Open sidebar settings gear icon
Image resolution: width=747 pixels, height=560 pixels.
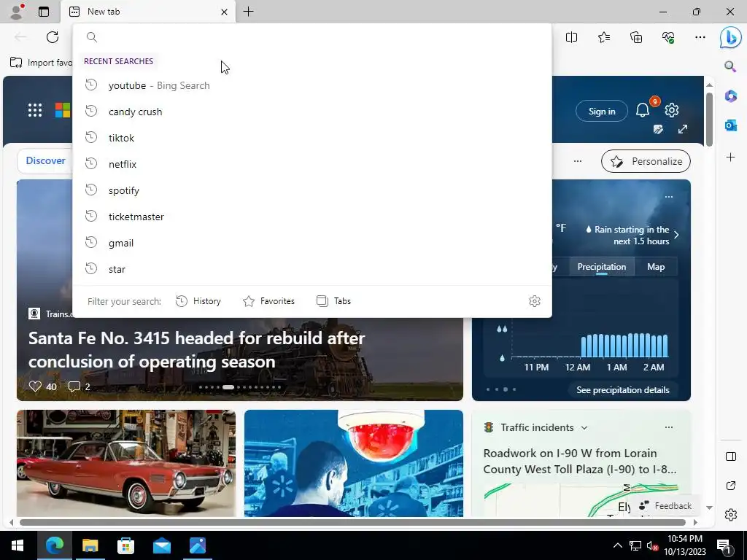730,515
